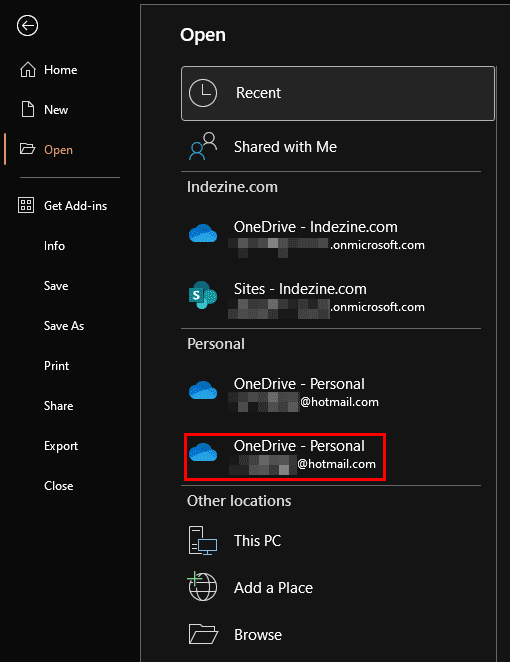Open Get Add-ins

click(x=76, y=206)
